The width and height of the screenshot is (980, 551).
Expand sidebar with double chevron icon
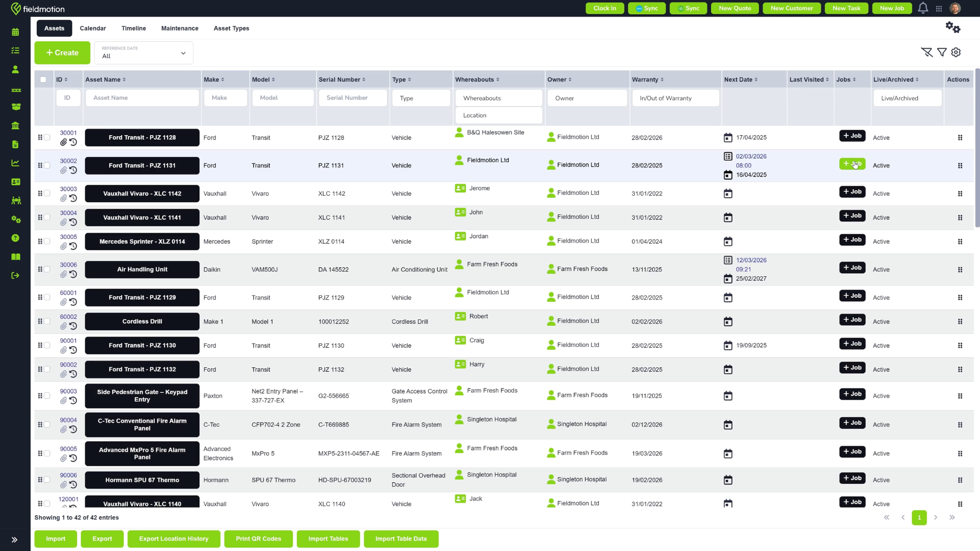[15, 540]
